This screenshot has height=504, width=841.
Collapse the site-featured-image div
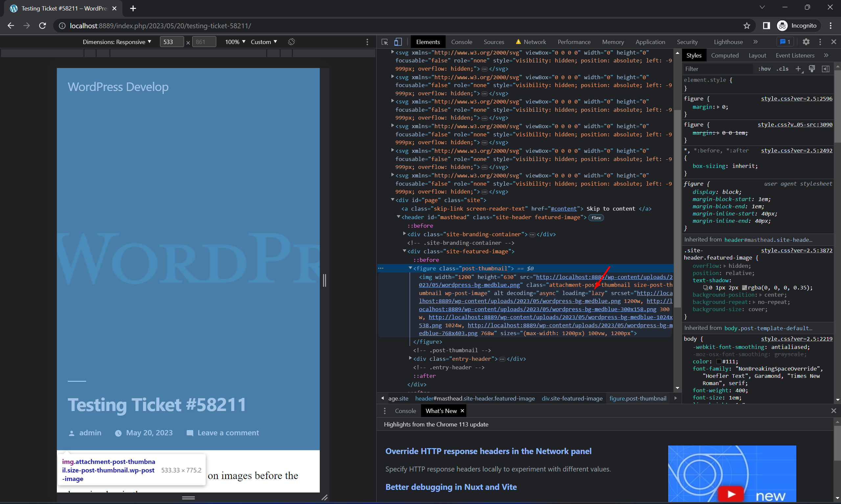point(405,251)
